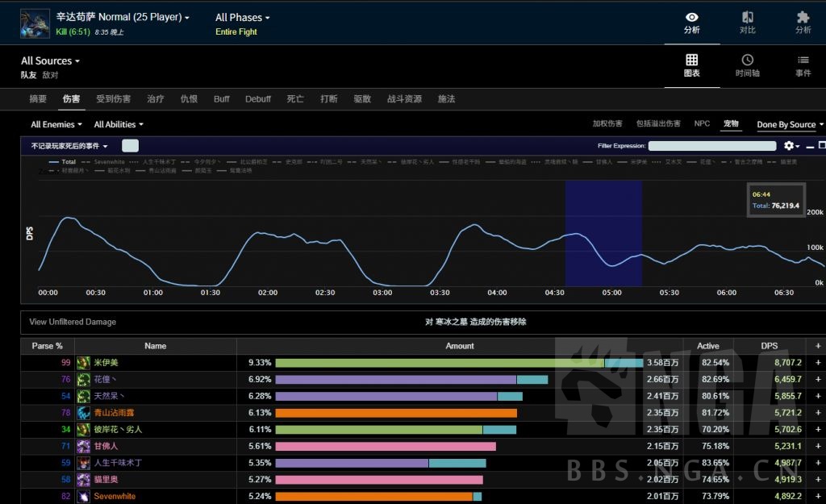Switch to the 对比 compare view
The height and width of the screenshot is (504, 826).
747,22
